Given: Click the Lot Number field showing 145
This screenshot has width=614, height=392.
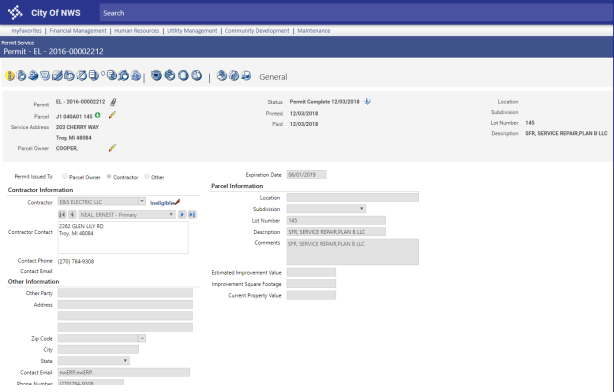Looking at the screenshot, I should (x=336, y=220).
